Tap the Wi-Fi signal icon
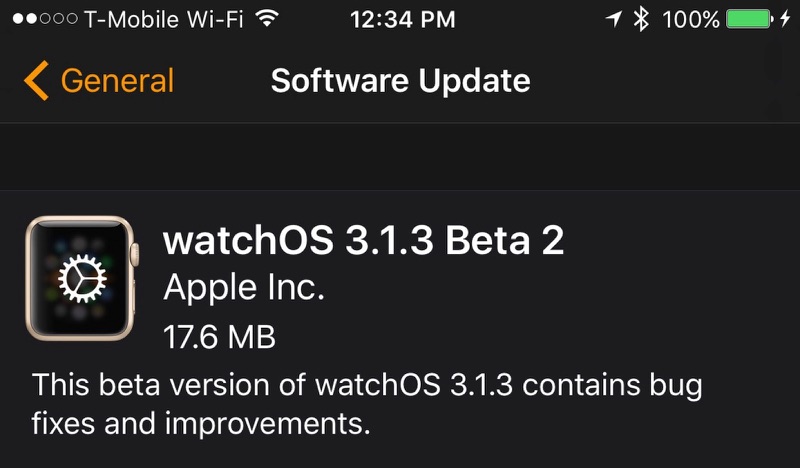 tap(267, 19)
